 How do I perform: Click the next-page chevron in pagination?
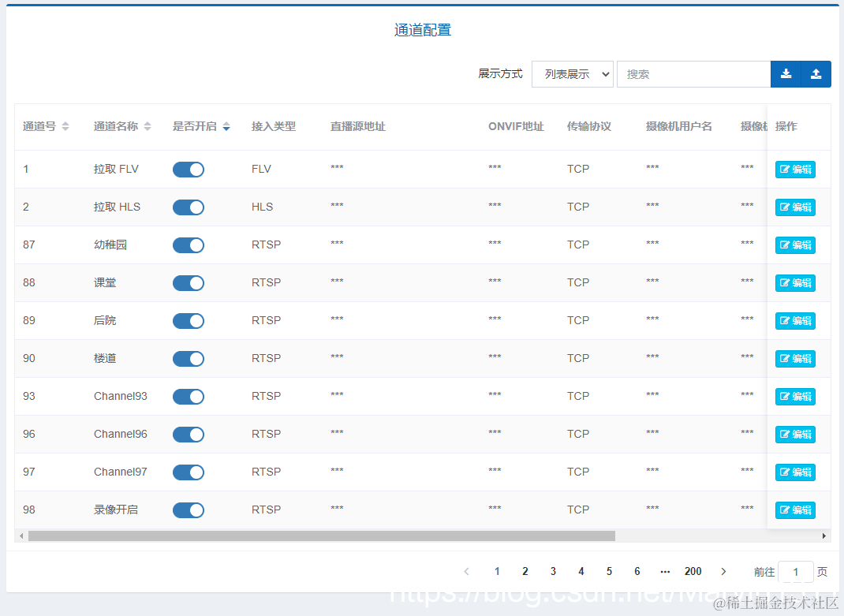point(723,571)
